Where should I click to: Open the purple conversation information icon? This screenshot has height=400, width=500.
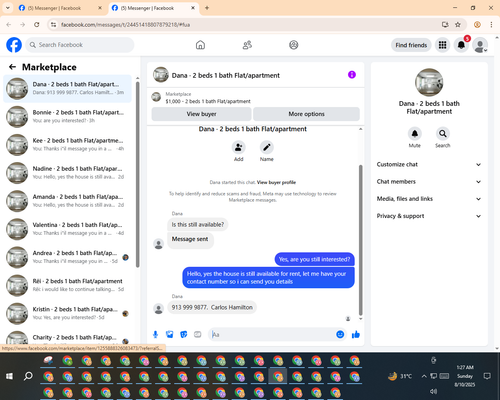[352, 75]
